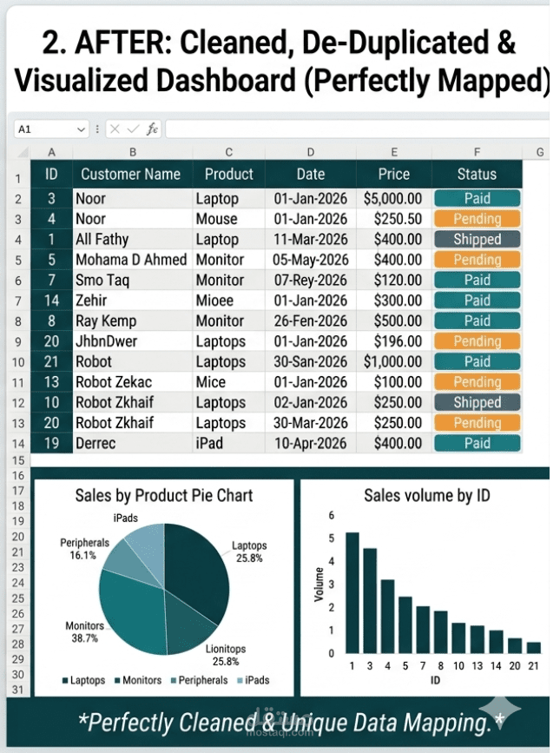
Task: Select the date cell 11-Mar-2026
Action: (311, 239)
